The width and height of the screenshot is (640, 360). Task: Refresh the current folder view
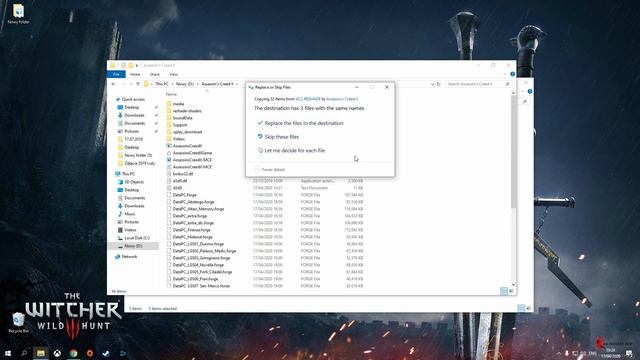coord(438,84)
